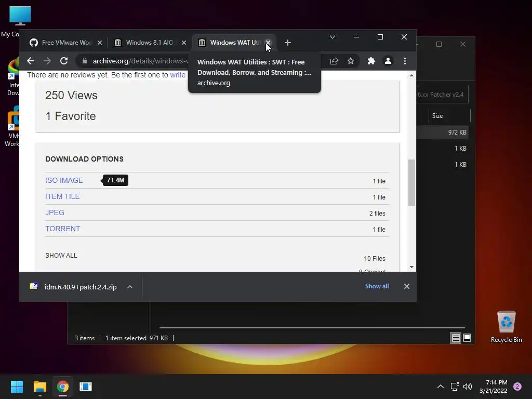Click the archive.org address bar
Image resolution: width=532 pixels, height=399 pixels.
(139, 61)
